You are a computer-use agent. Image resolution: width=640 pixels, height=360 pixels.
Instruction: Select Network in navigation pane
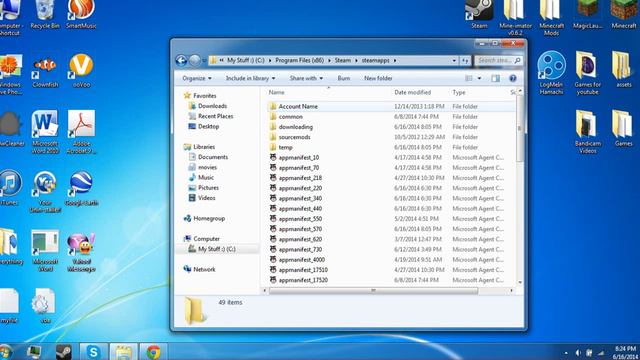204,269
